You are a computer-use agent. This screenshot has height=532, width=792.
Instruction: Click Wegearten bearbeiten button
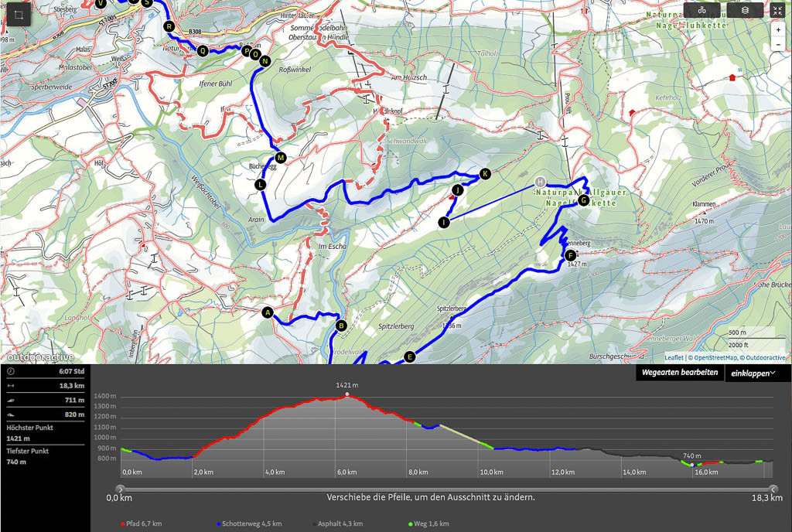[679, 373]
